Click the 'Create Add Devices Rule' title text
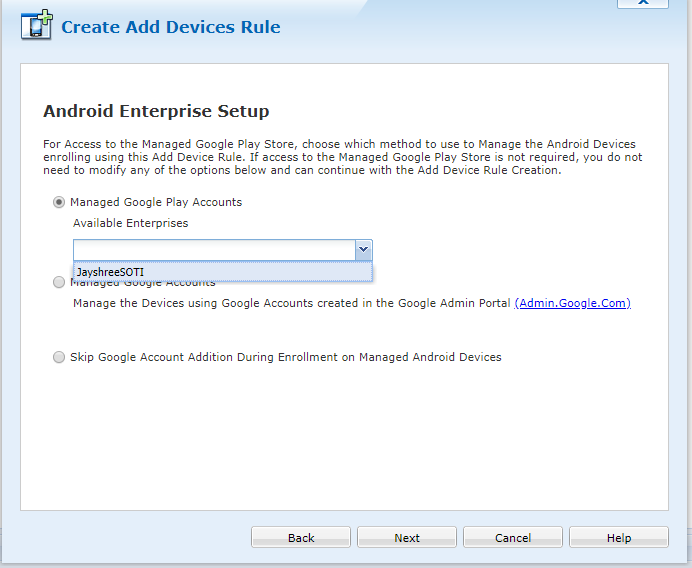Viewport: 692px width, 568px height. click(171, 27)
